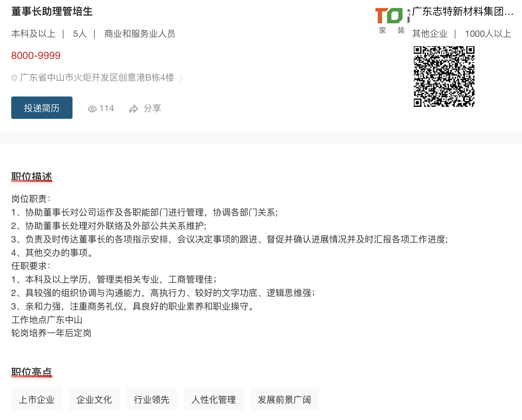Viewport: 522px width, 420px height.
Task: Click the QR code image
Action: point(444,77)
